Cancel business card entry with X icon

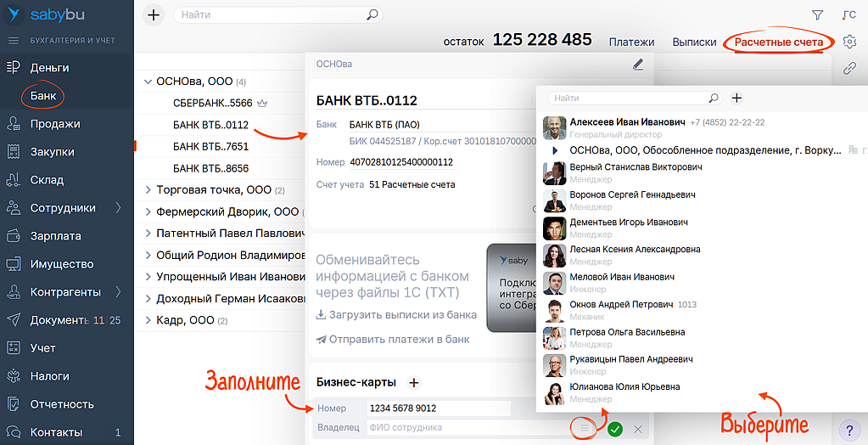[x=638, y=429]
